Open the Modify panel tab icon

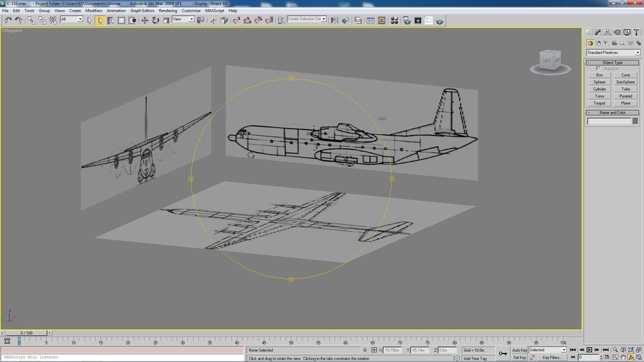click(598, 32)
